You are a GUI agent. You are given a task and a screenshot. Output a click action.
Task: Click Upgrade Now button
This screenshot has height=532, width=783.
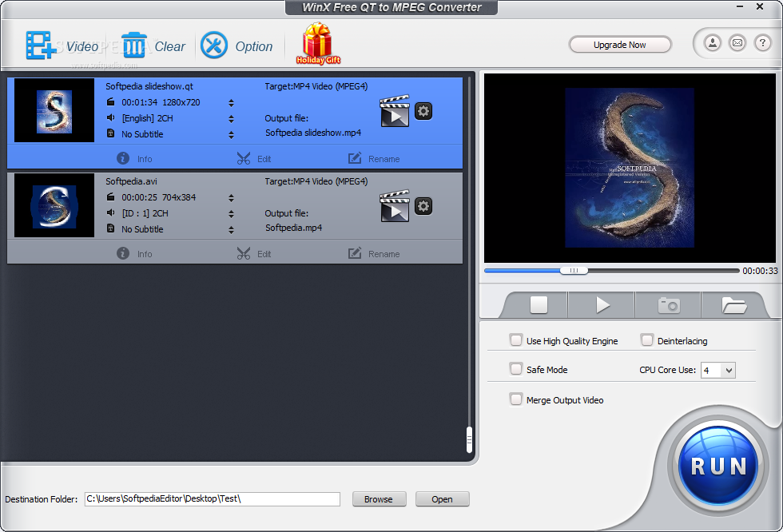click(x=620, y=45)
